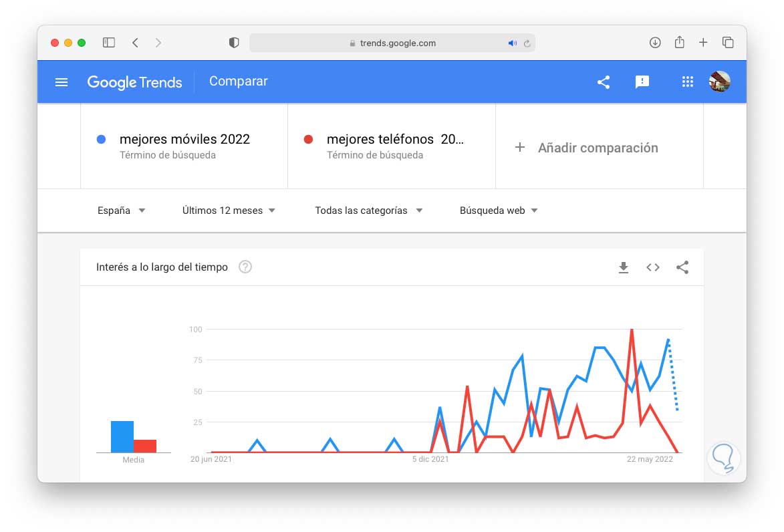Screen dimensions: 784x532
Task: Open the feedback icon in header
Action: click(x=642, y=82)
